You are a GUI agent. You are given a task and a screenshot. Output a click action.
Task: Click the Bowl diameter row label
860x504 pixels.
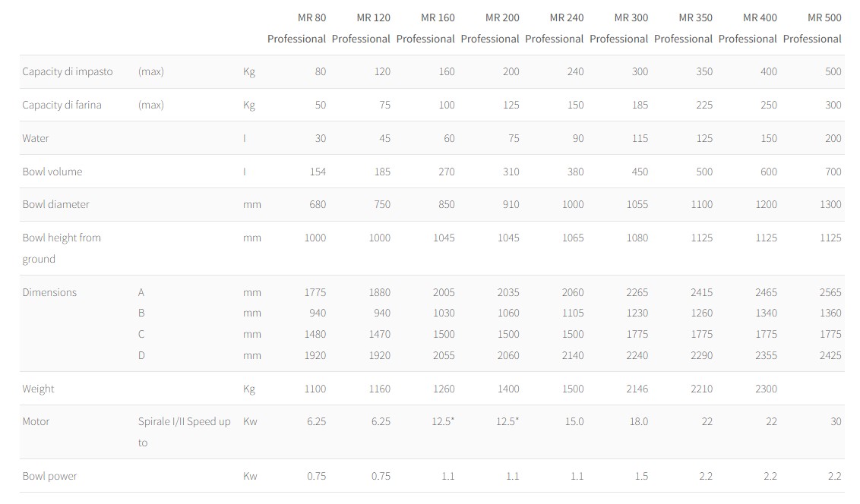[55, 204]
